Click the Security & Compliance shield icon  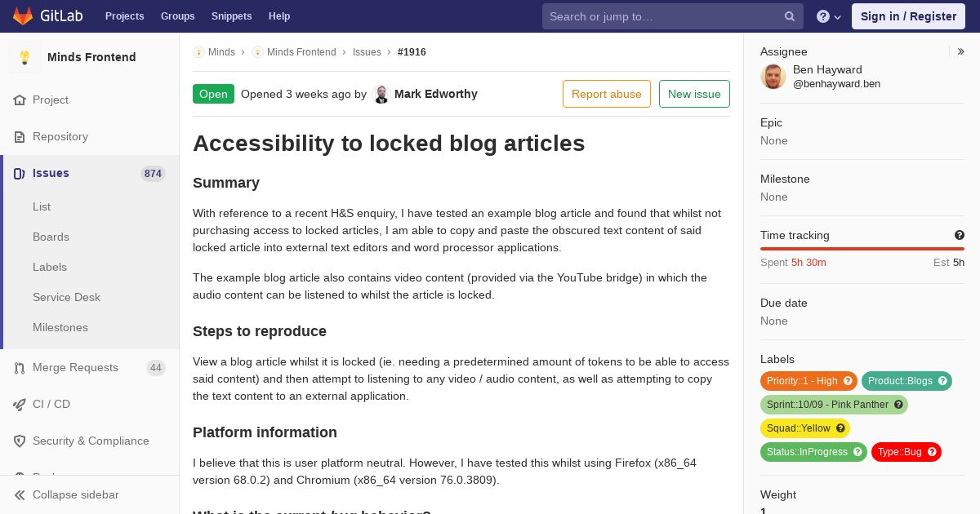coord(20,441)
